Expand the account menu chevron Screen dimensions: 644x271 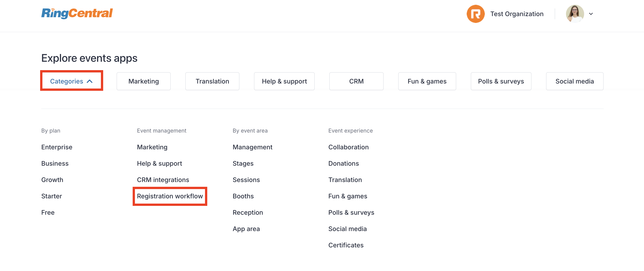point(591,14)
